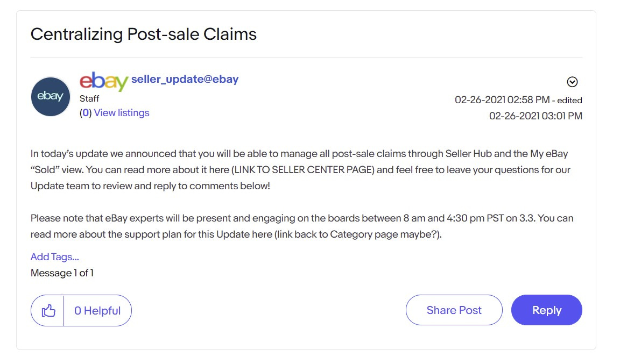Open seller_update@ebay profile link
The height and width of the screenshot is (364, 620).
[185, 79]
